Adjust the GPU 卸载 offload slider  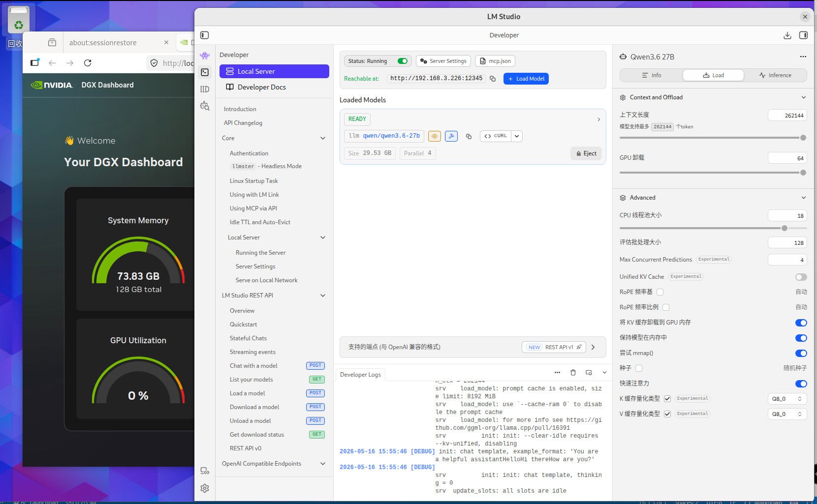click(713, 173)
